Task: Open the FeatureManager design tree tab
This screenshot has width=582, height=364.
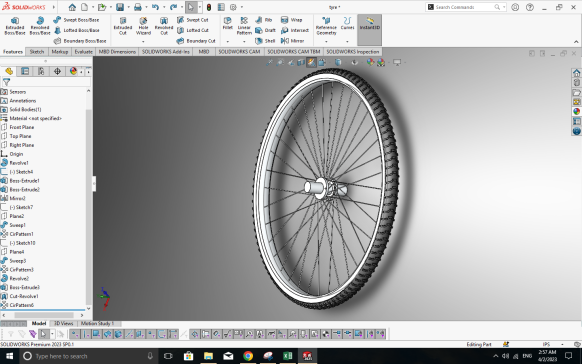Action: point(9,71)
